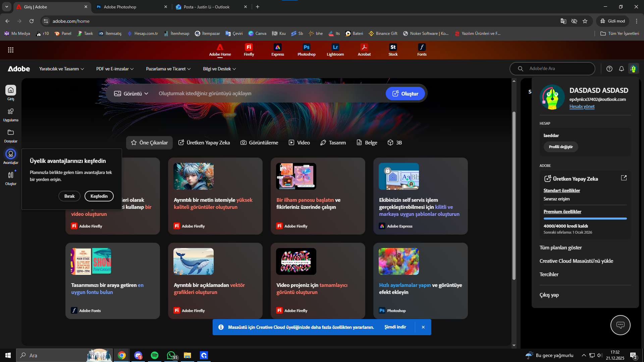Click Bırak in the benefits popup
The height and width of the screenshot is (362, 644).
click(x=69, y=196)
